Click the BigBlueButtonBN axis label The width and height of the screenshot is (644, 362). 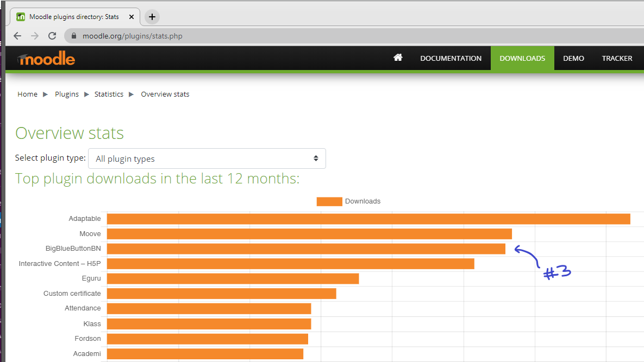[x=73, y=249]
